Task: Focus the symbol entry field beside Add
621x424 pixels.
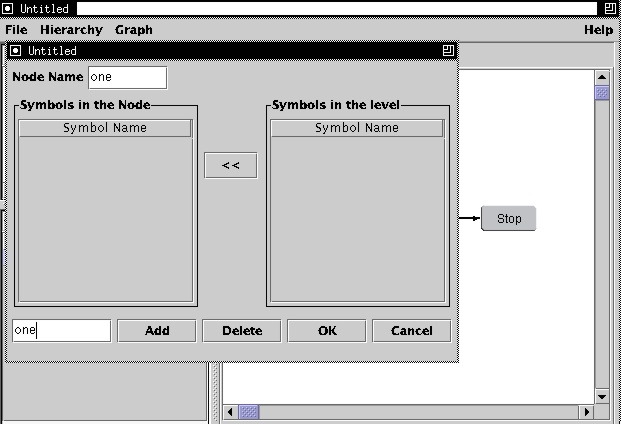Action: [x=62, y=331]
